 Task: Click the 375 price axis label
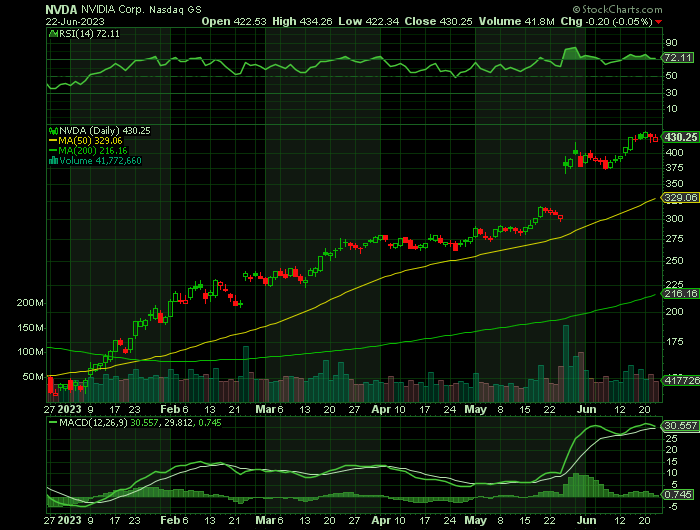674,168
